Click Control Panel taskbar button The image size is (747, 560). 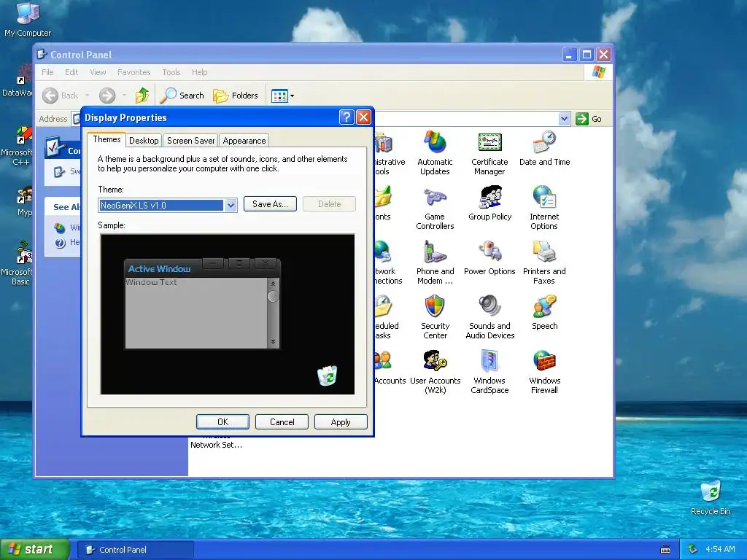pyautogui.click(x=135, y=550)
